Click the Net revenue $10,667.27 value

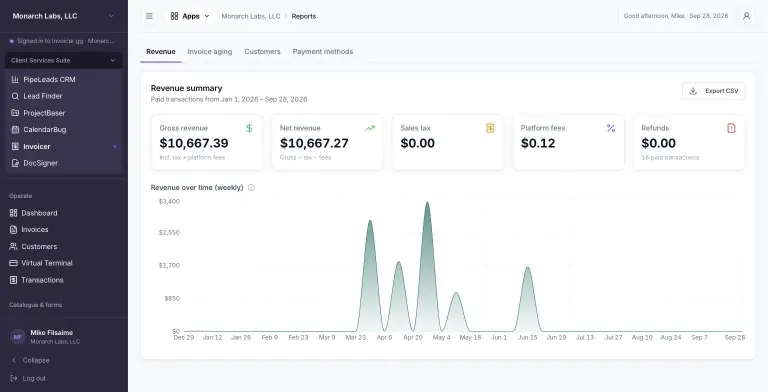tap(314, 143)
